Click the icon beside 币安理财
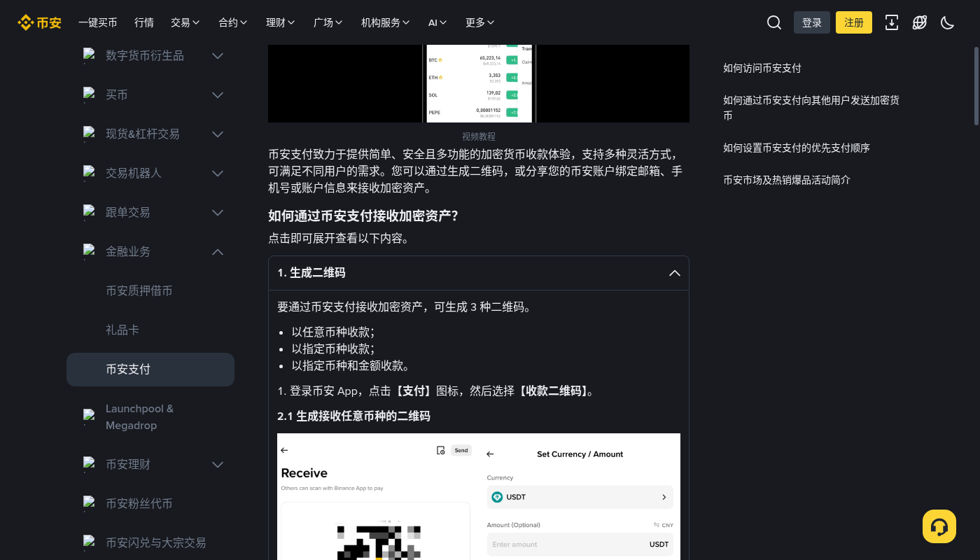 point(89,464)
